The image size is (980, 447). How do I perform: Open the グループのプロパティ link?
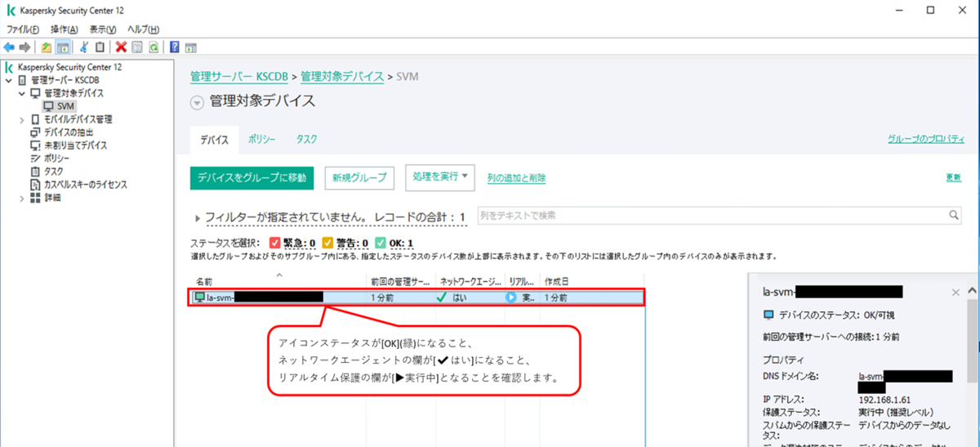click(x=925, y=140)
